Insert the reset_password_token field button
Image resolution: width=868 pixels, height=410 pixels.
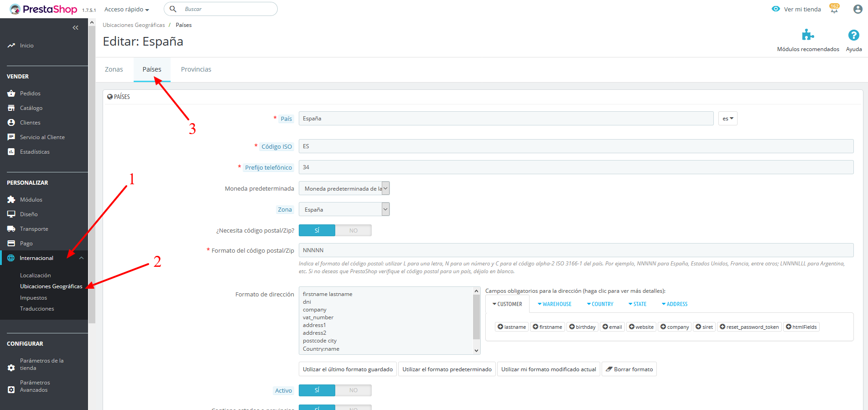click(749, 327)
